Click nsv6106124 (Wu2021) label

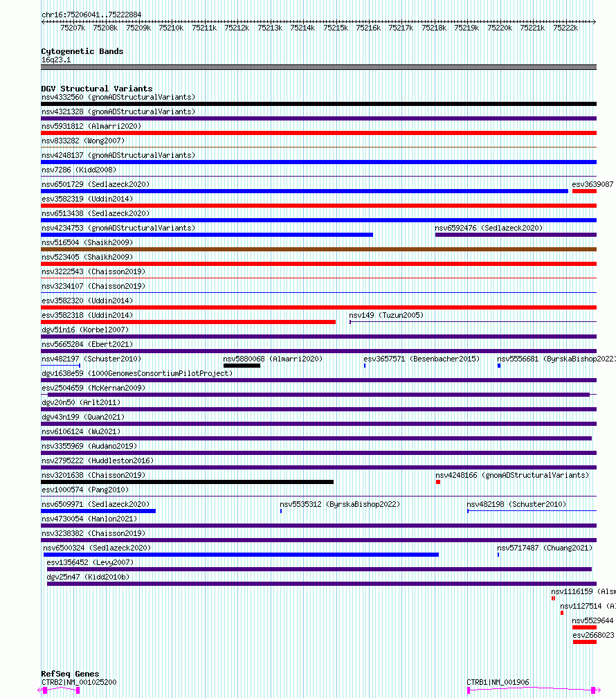coord(81,432)
